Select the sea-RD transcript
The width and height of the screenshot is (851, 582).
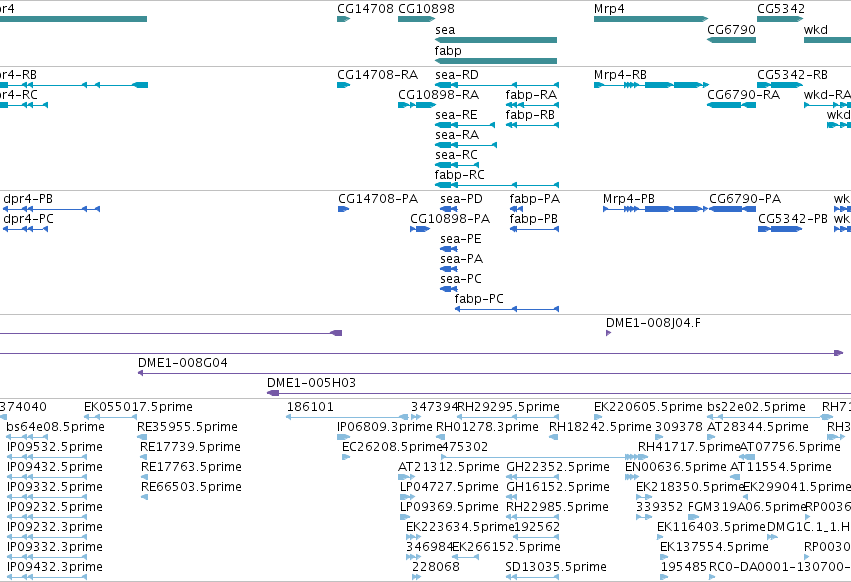tap(497, 85)
